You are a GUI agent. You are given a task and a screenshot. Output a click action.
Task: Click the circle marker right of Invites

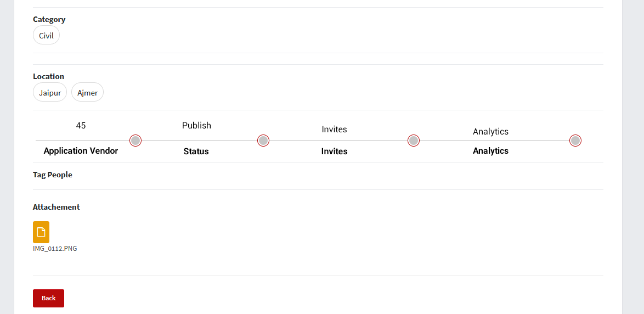click(x=414, y=141)
